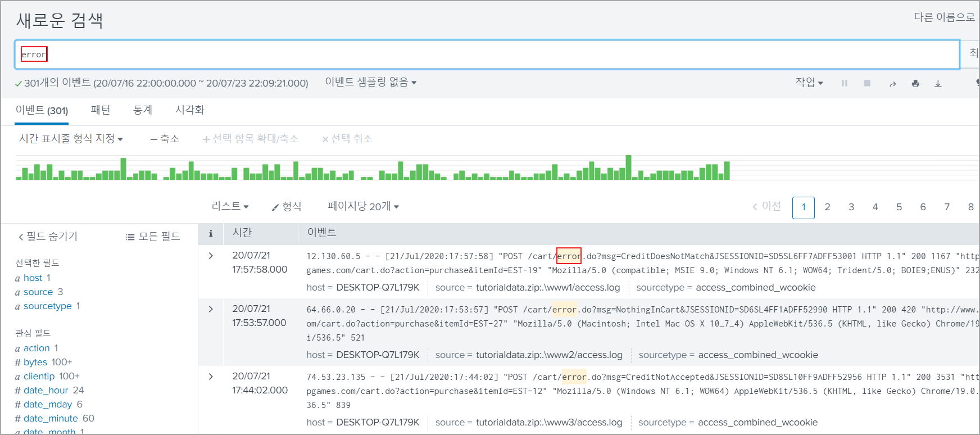Open the 이벤트 샘플링 없음 dropdown
Image resolution: width=980 pixels, height=435 pixels.
coord(371,82)
